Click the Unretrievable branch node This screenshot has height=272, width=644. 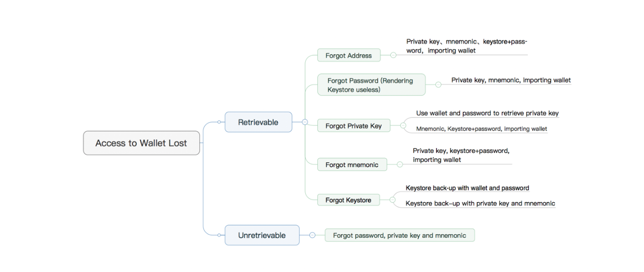pyautogui.click(x=262, y=235)
